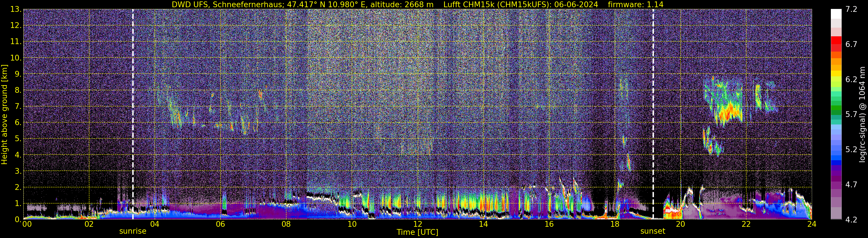Click the height axis tick label 4
Viewport: 868px width, 238px height.
(x=18, y=155)
